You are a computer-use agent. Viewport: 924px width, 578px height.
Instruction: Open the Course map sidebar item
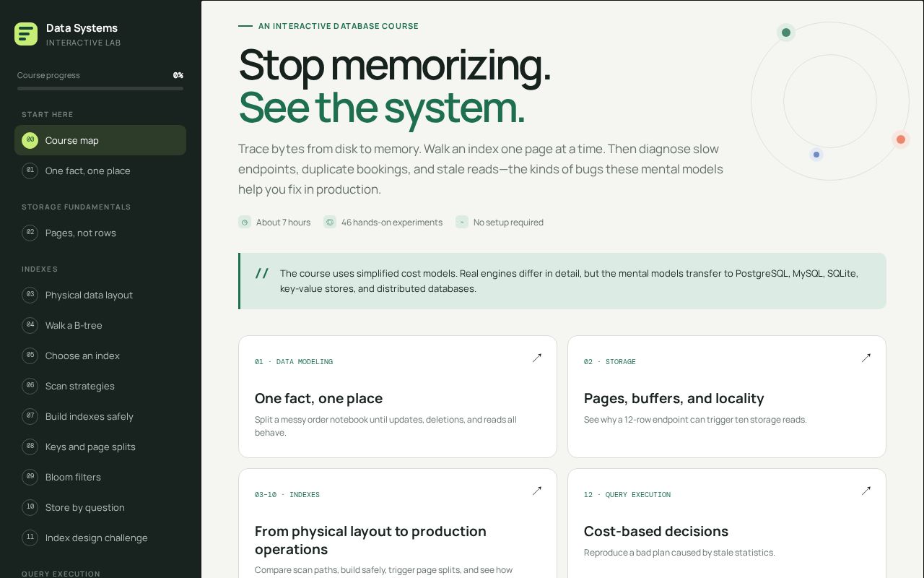100,140
